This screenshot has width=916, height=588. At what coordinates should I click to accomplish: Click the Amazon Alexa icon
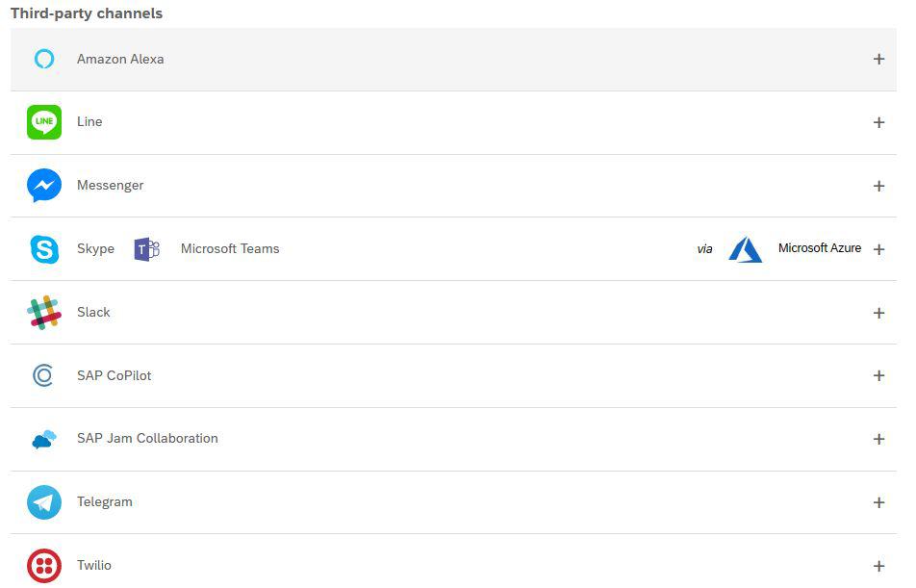click(44, 60)
